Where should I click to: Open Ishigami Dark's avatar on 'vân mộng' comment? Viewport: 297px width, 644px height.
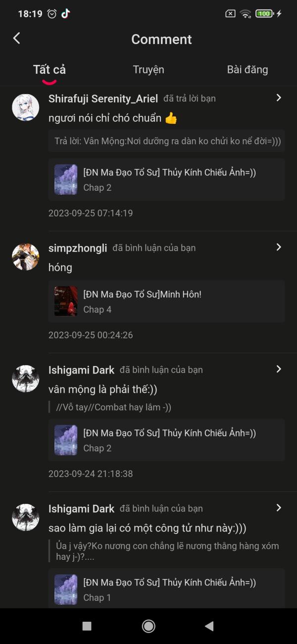pyautogui.click(x=26, y=378)
